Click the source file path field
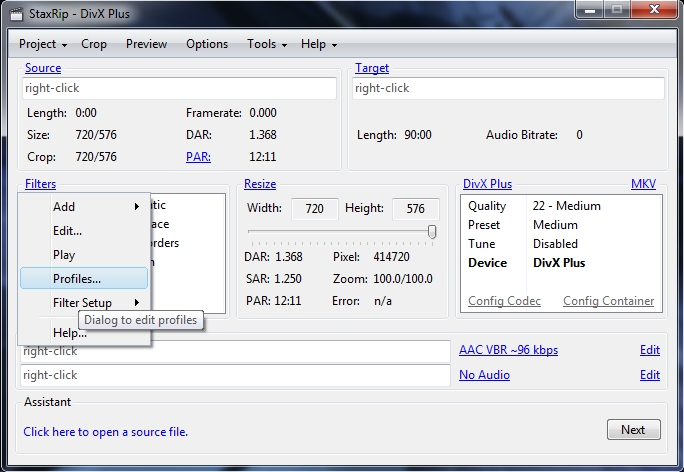This screenshot has width=684, height=472. click(179, 88)
